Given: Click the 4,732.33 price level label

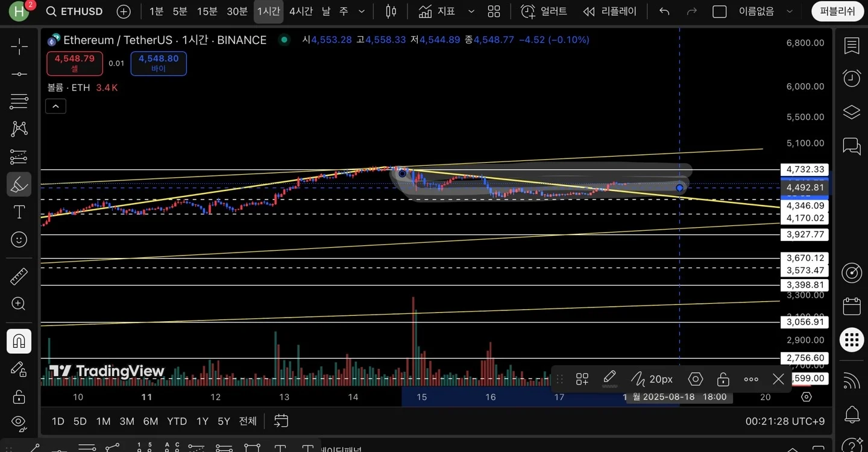Looking at the screenshot, I should pos(805,169).
